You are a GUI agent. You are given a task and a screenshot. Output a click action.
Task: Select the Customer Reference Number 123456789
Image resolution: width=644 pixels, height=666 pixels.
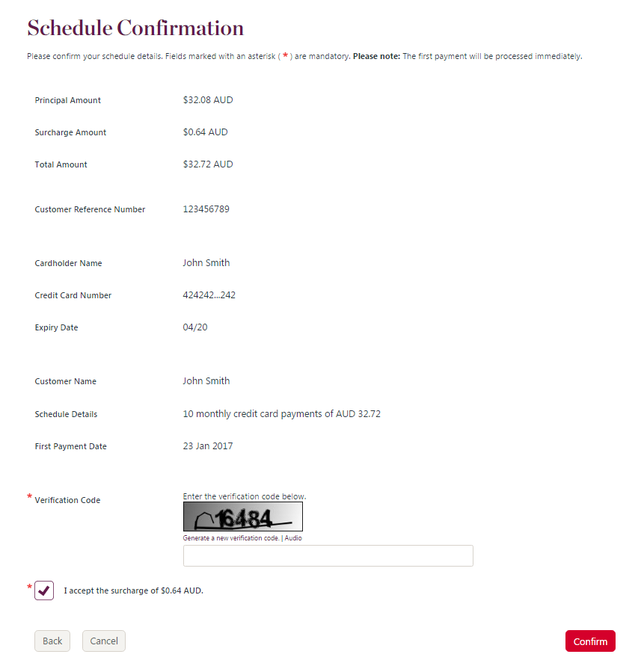tap(206, 209)
